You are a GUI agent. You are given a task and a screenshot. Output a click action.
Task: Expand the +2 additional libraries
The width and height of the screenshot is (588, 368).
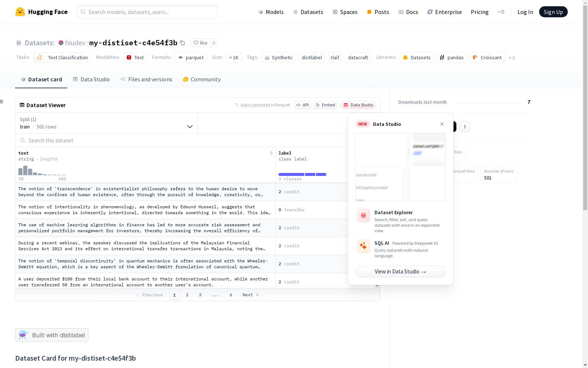tap(512, 57)
